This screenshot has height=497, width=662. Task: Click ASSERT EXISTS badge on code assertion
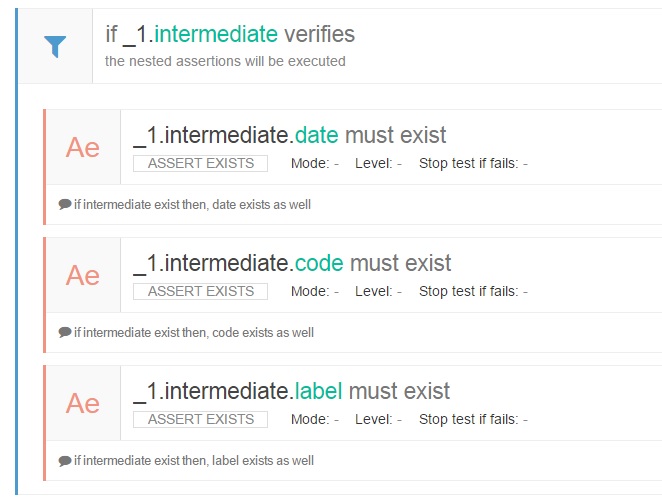tap(200, 291)
